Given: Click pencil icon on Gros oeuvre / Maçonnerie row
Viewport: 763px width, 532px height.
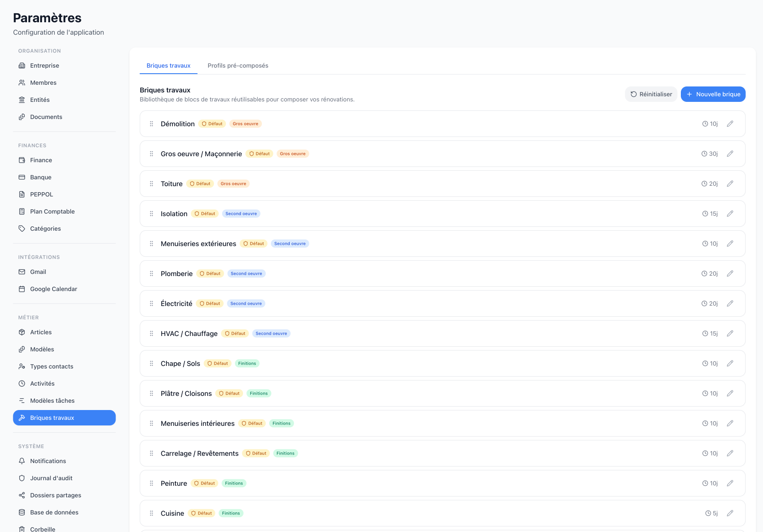Looking at the screenshot, I should click(x=730, y=154).
